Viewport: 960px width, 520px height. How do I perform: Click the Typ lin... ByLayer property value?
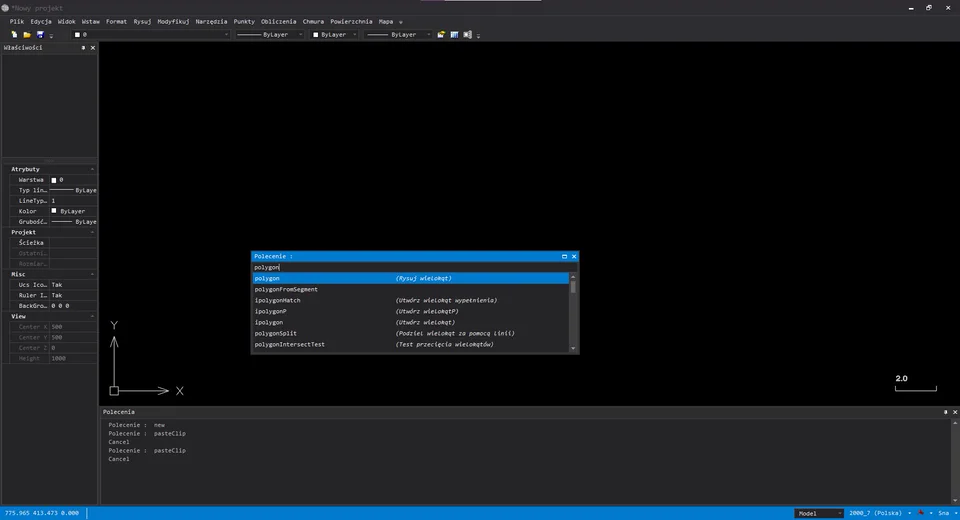[73, 190]
